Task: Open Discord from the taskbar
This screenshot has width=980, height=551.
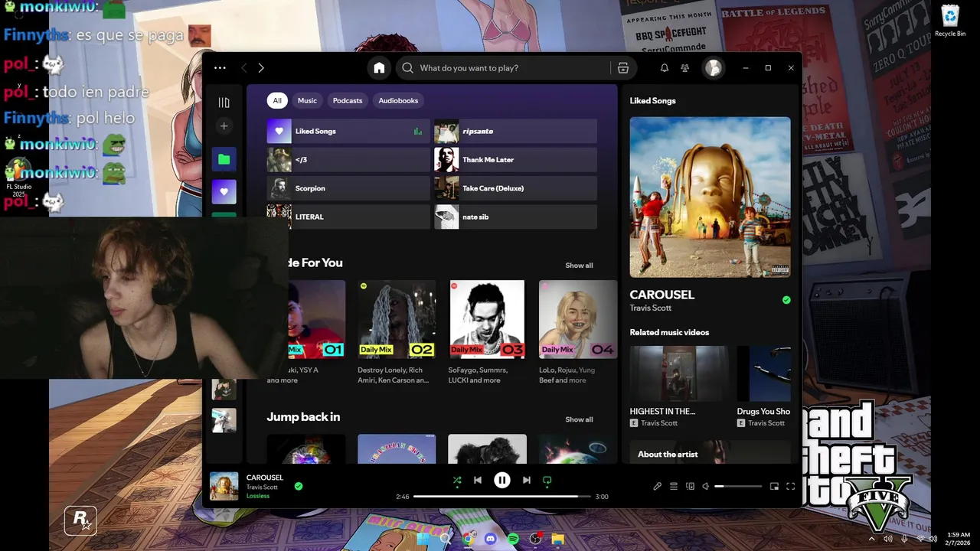Action: (x=491, y=539)
